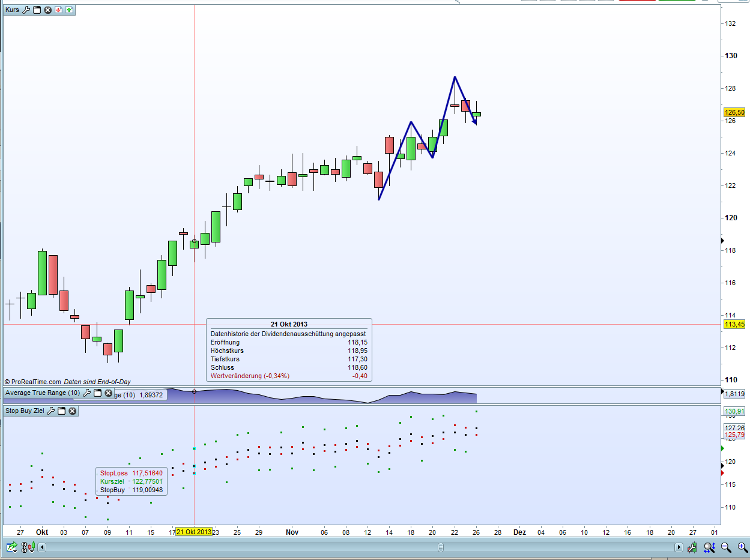750x560 pixels.
Task: Click the Dez label on time axis
Action: [x=520, y=532]
